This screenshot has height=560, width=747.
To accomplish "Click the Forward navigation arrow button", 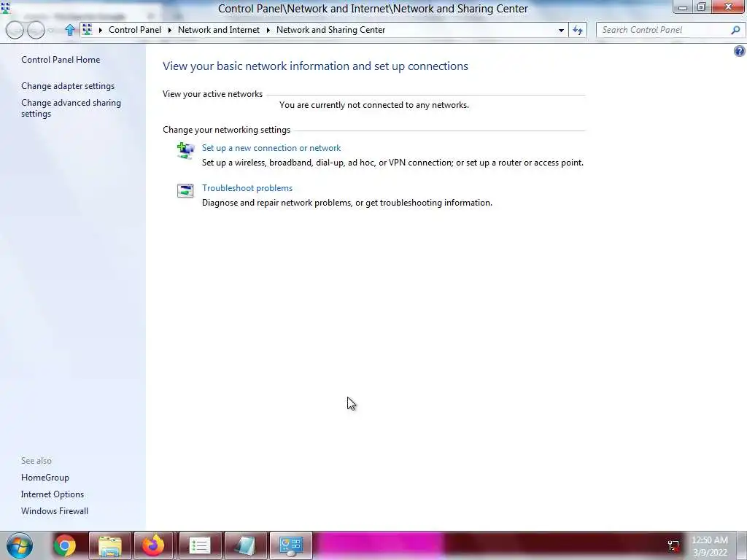I will click(x=36, y=30).
